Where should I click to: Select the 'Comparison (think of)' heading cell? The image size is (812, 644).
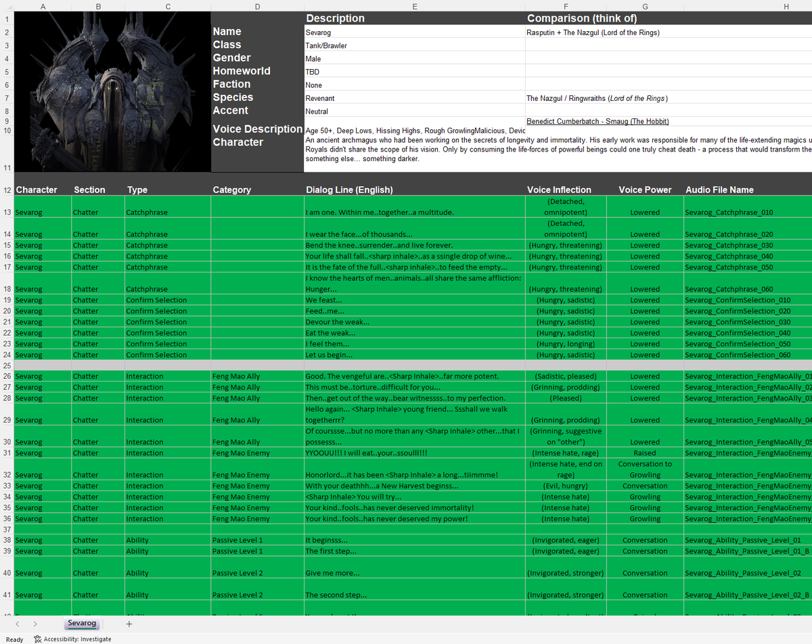coord(669,18)
